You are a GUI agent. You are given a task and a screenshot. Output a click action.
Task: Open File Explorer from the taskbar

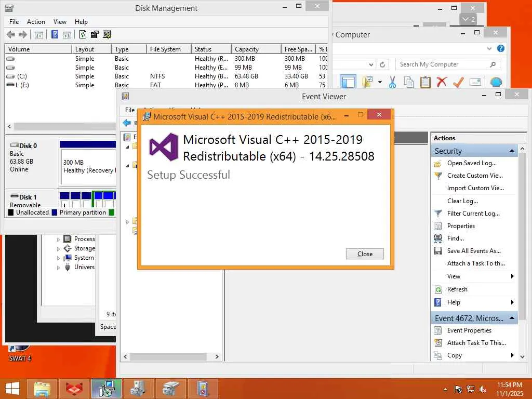(x=42, y=389)
